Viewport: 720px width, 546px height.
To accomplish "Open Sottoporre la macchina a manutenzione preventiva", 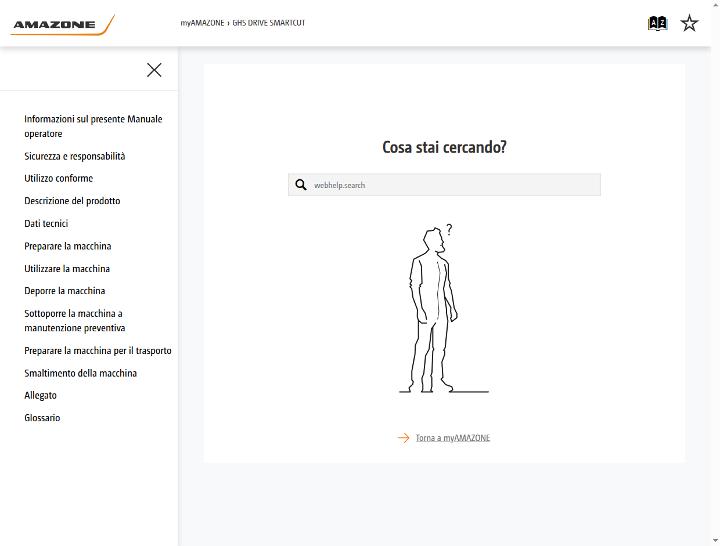I will tap(74, 321).
